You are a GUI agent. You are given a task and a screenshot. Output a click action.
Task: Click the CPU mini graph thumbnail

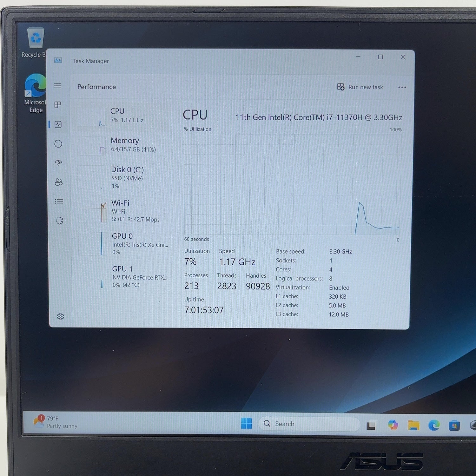point(92,117)
